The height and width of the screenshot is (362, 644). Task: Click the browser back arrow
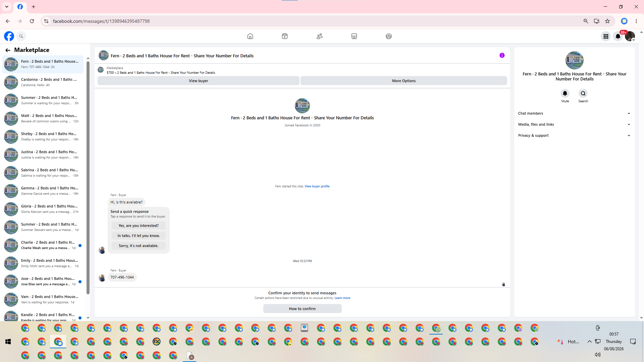(8, 21)
